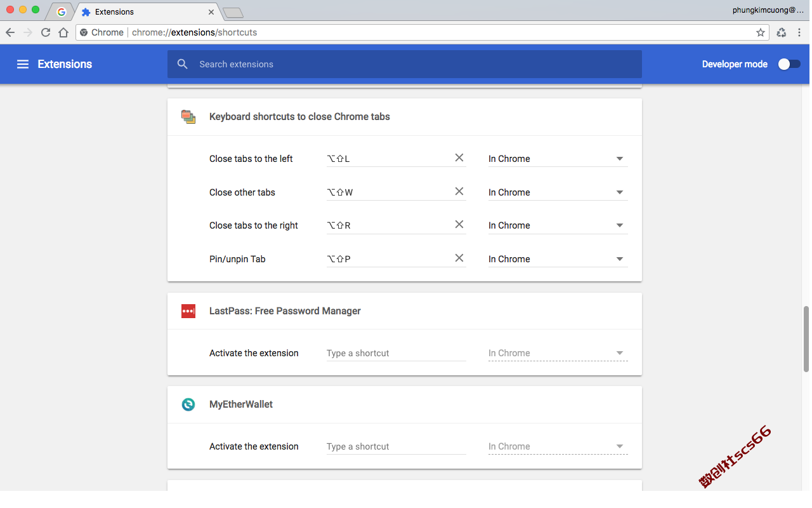Click the MyEtherWallet extension icon
The height and width of the screenshot is (508, 812).
click(188, 404)
